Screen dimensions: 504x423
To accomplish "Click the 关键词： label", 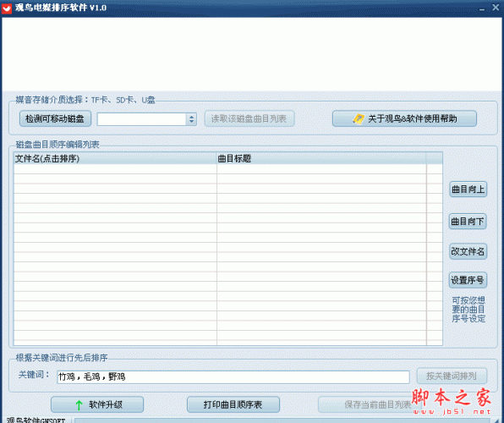I will [x=34, y=375].
